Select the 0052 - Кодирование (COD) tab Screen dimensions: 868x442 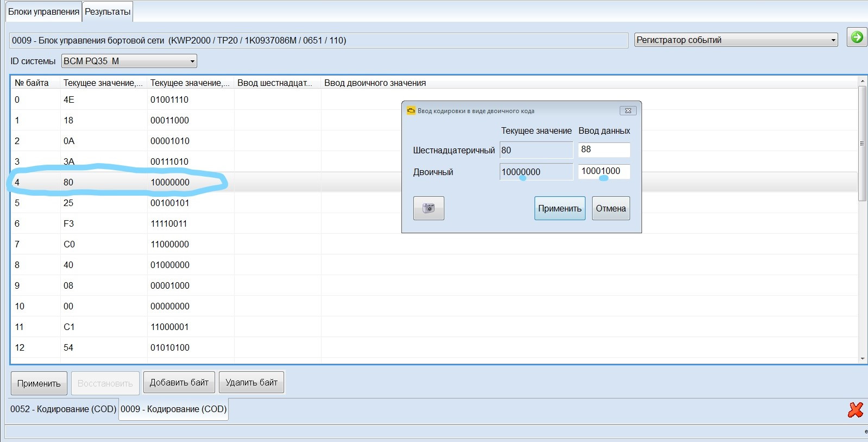[x=64, y=409]
